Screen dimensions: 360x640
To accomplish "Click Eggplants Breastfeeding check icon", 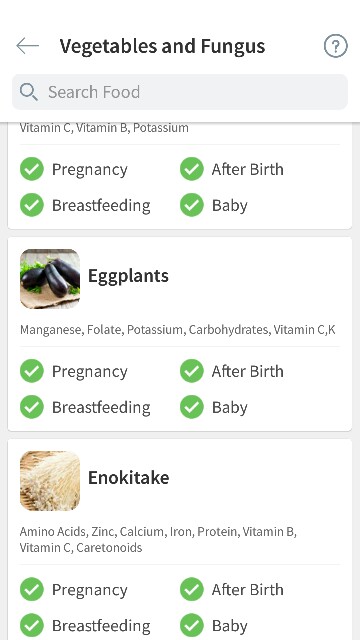I will [x=32, y=407].
